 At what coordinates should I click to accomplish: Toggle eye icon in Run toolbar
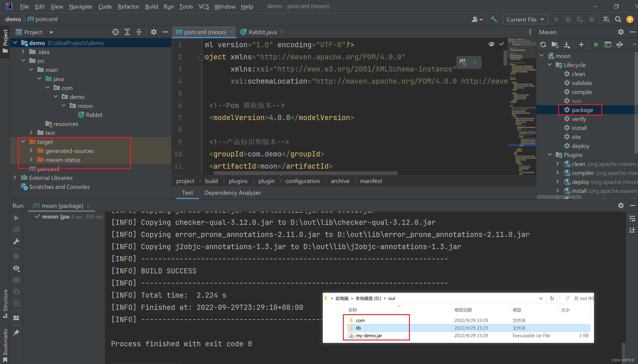[x=16, y=268]
